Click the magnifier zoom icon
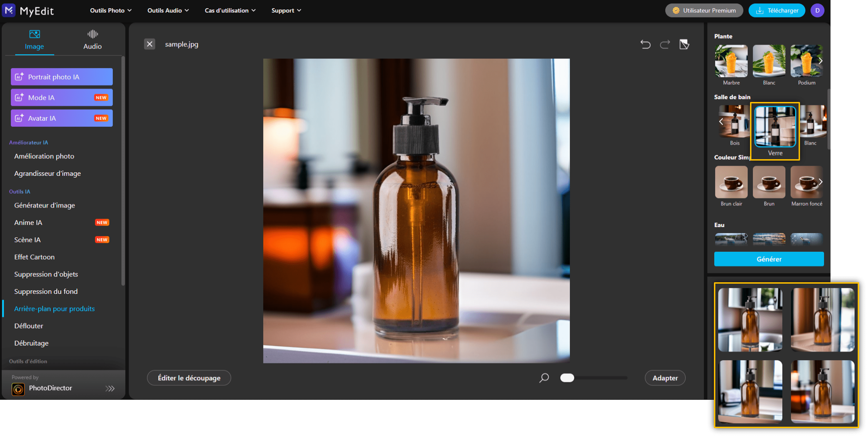 tap(544, 378)
